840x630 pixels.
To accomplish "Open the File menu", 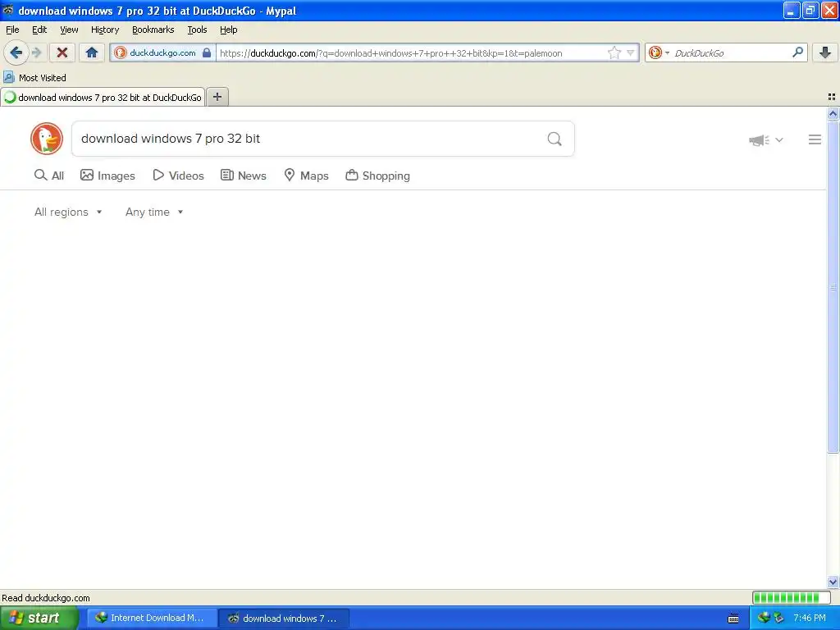I will [x=12, y=30].
